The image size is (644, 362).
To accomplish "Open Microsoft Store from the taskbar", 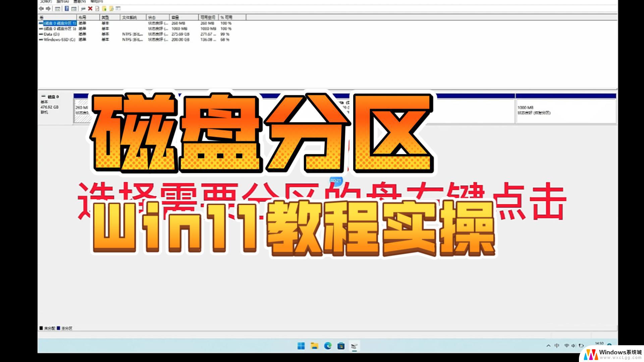I will [341, 346].
